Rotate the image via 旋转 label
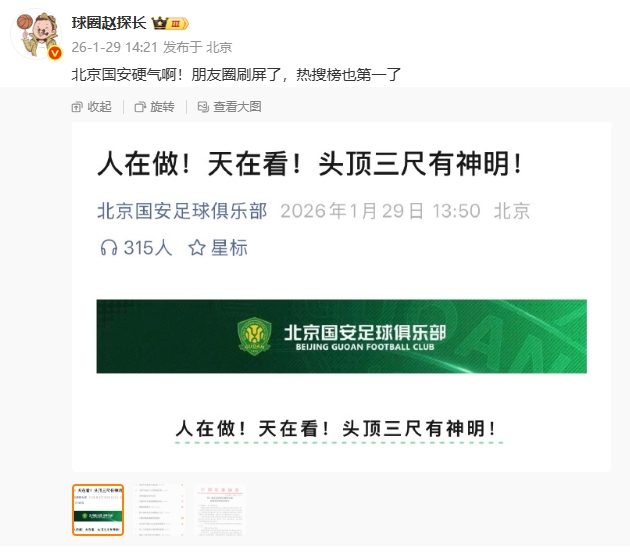Viewport: 630px width, 553px height. pyautogui.click(x=162, y=107)
